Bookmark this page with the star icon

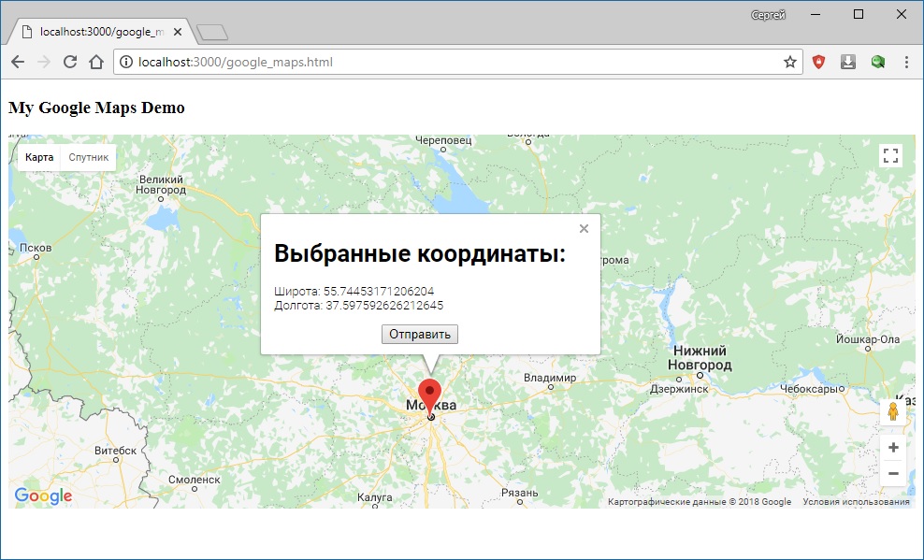789,62
